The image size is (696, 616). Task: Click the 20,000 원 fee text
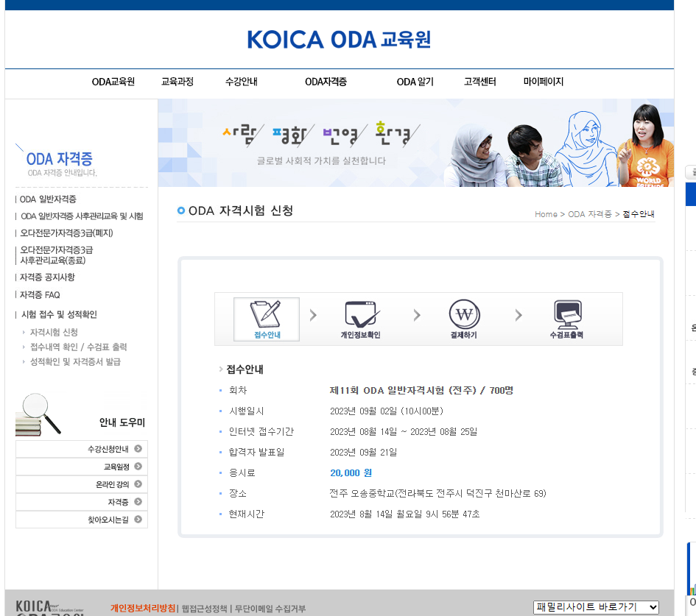(x=351, y=472)
